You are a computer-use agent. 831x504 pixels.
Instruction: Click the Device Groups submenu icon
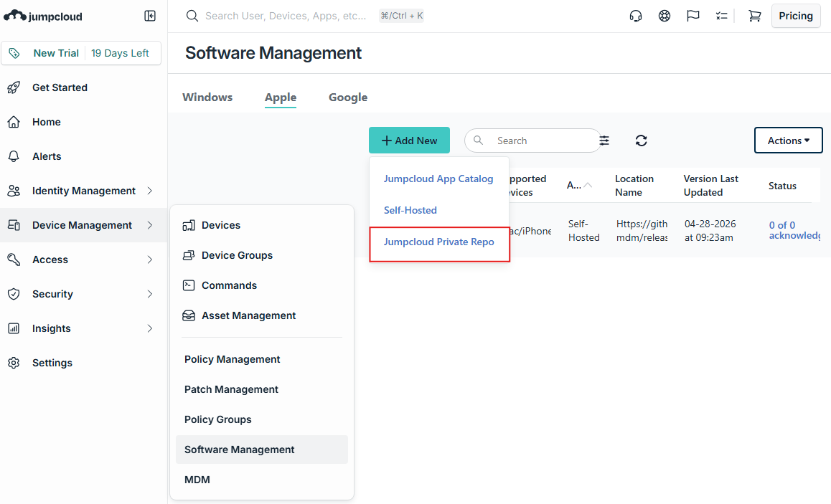[x=189, y=256]
